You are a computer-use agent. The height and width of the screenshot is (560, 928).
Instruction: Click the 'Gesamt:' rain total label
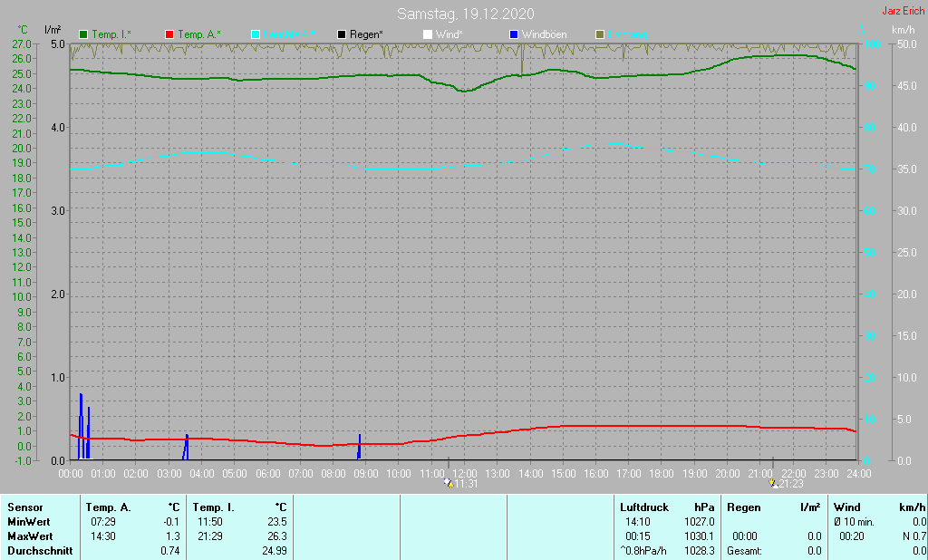click(x=745, y=551)
